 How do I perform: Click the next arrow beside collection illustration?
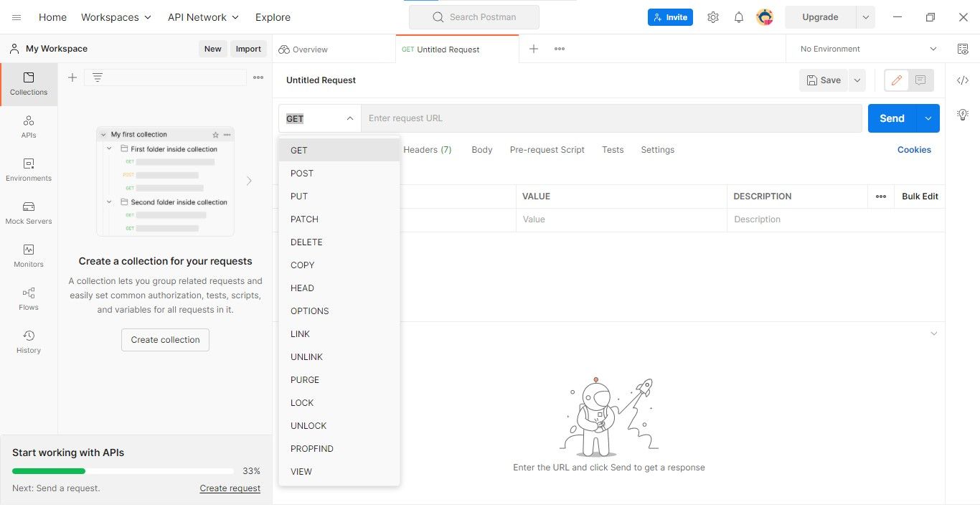(249, 181)
